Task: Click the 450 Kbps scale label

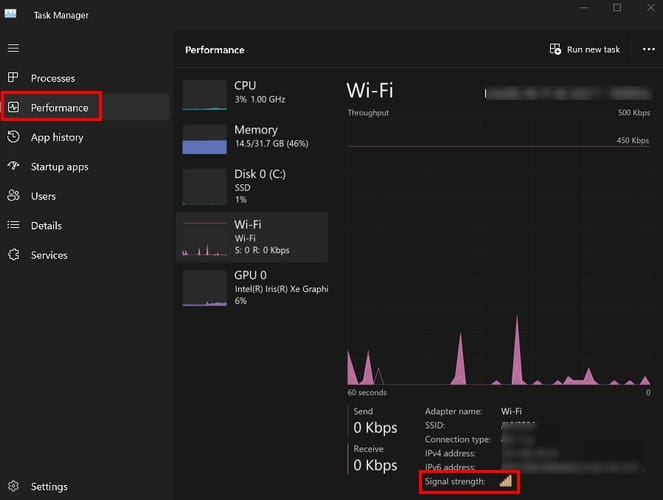Action: [x=633, y=140]
